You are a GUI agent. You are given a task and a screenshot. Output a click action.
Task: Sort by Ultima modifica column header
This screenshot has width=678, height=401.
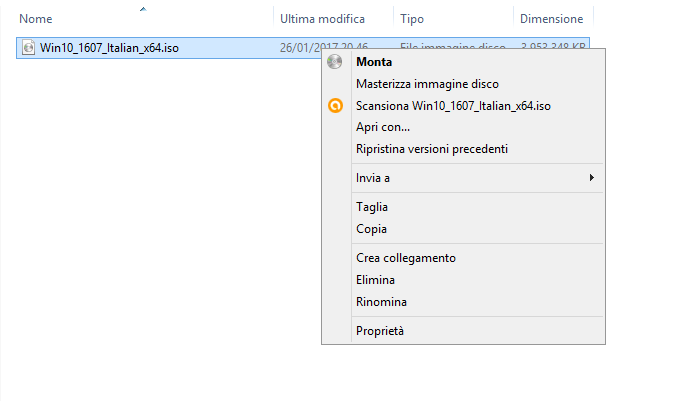point(322,19)
